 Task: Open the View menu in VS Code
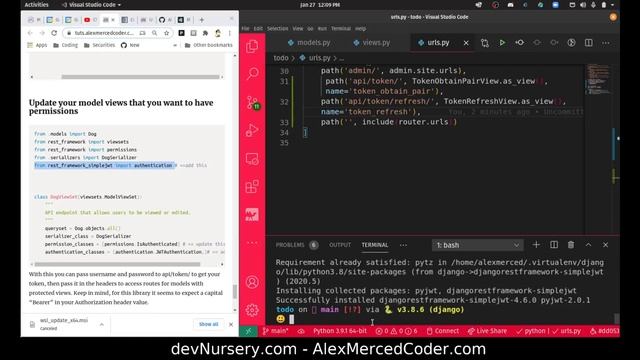[x=298, y=29]
